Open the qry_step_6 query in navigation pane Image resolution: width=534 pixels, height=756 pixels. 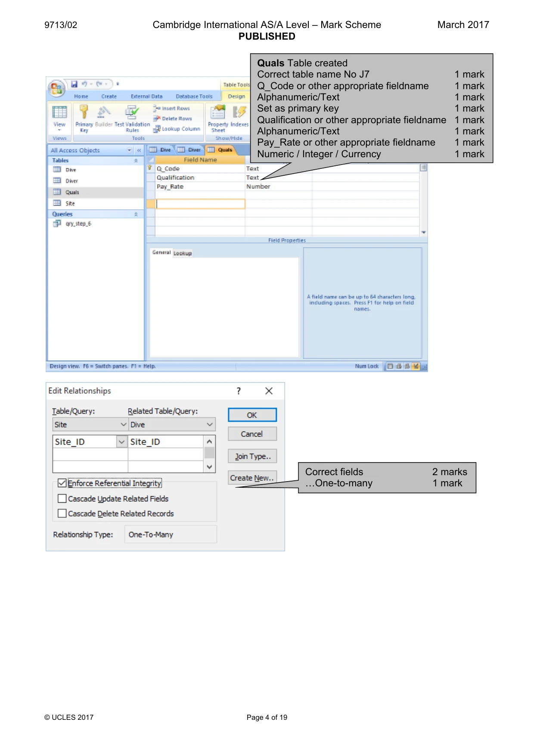pos(72,224)
